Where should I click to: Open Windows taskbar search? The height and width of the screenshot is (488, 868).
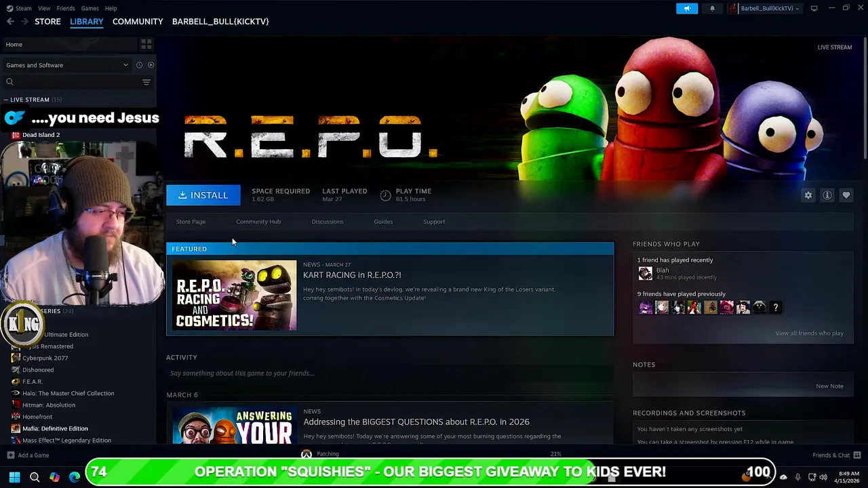[x=35, y=477]
